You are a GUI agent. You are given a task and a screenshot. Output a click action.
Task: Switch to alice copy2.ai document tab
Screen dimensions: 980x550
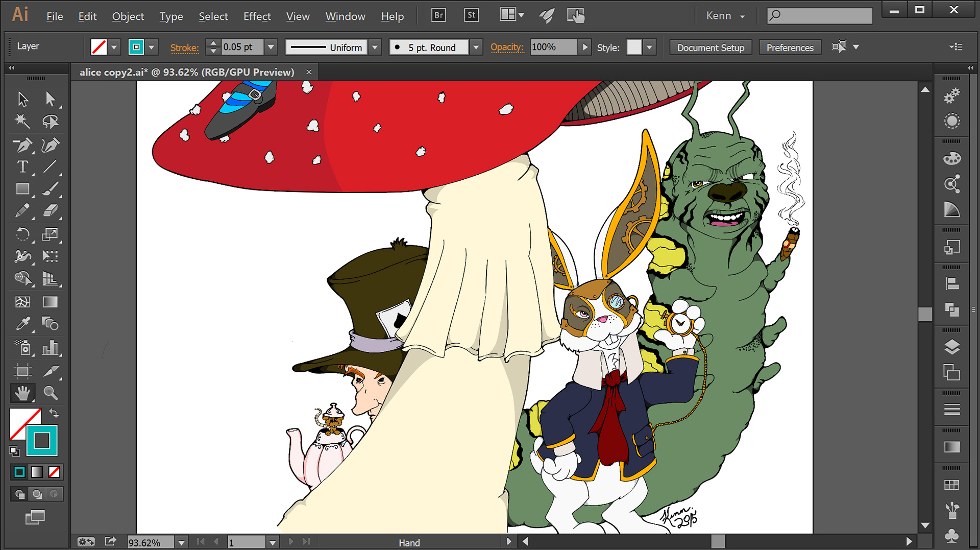(187, 72)
